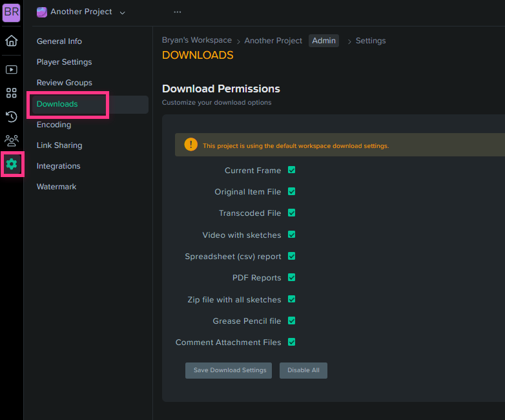Image resolution: width=505 pixels, height=420 pixels.
Task: Go to Link Sharing settings
Action: coord(59,145)
